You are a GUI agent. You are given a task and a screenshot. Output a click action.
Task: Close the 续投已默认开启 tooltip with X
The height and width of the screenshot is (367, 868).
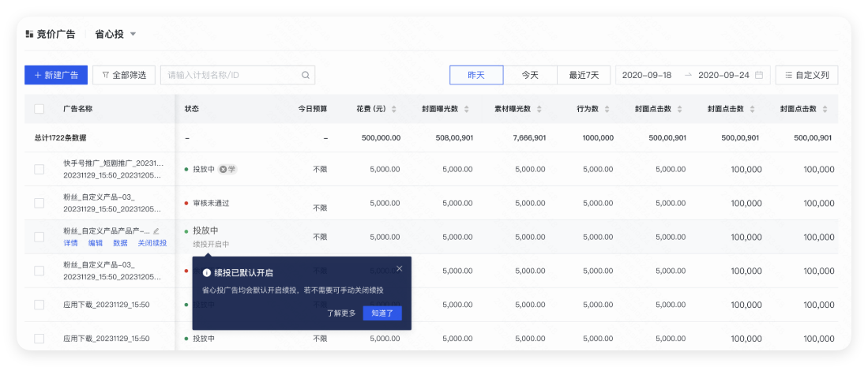(399, 269)
